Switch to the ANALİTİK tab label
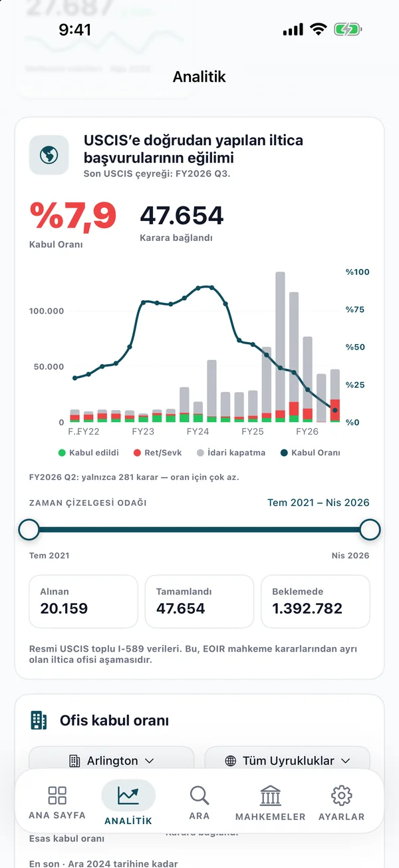399x868 pixels. [128, 821]
